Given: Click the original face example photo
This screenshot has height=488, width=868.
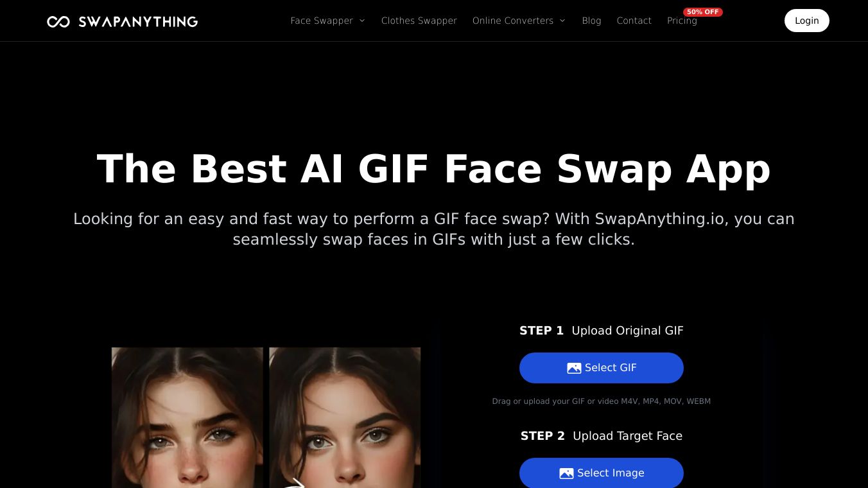Looking at the screenshot, I should coord(187,417).
